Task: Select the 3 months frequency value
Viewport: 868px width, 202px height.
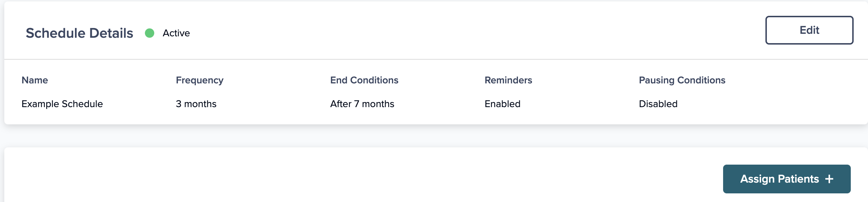Action: pos(196,104)
